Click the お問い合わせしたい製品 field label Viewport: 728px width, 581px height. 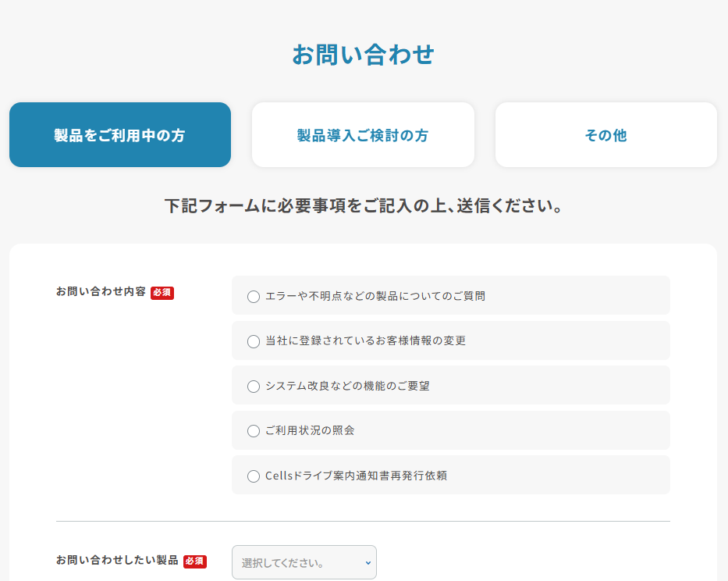tap(117, 560)
